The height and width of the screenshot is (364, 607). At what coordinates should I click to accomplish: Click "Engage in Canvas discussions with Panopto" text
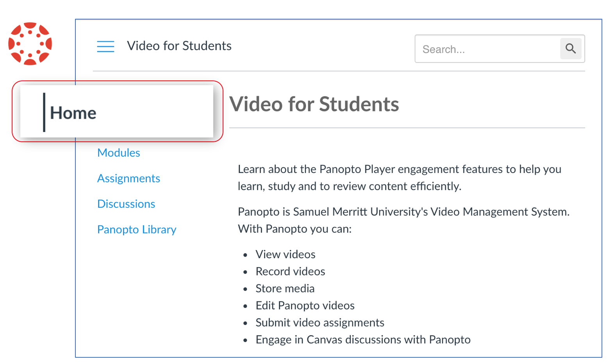tap(363, 340)
